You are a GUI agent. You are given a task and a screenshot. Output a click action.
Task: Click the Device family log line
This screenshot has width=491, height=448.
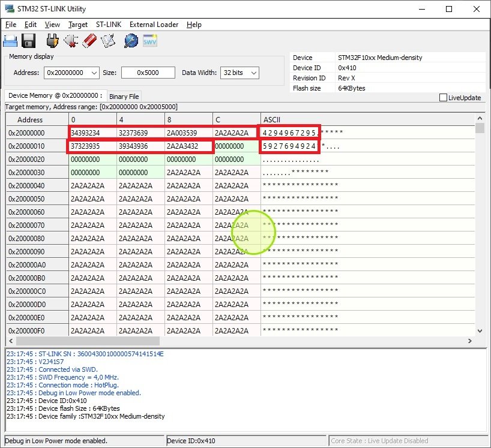point(85,416)
